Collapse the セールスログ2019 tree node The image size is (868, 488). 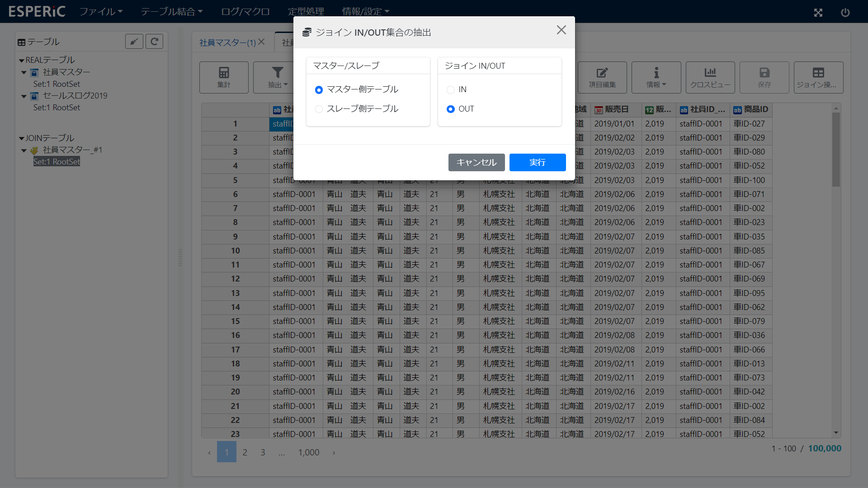[x=24, y=96]
